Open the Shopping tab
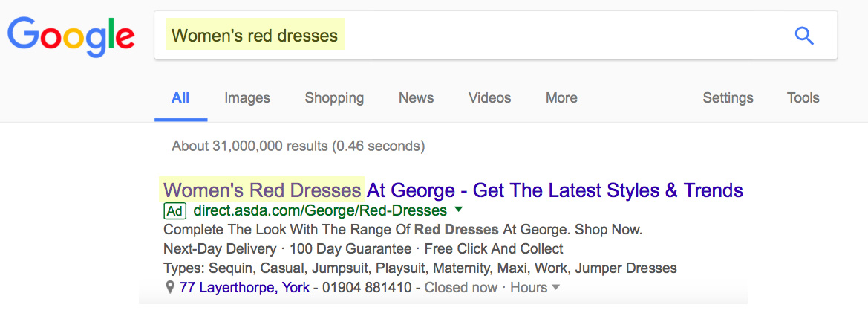Screen dimensions: 868x322 tap(334, 98)
